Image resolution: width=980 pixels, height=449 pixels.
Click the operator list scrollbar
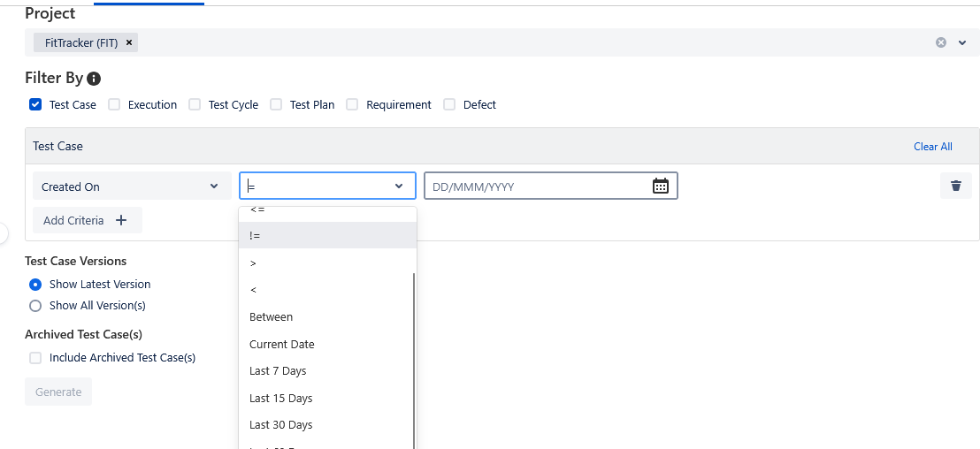(413, 361)
